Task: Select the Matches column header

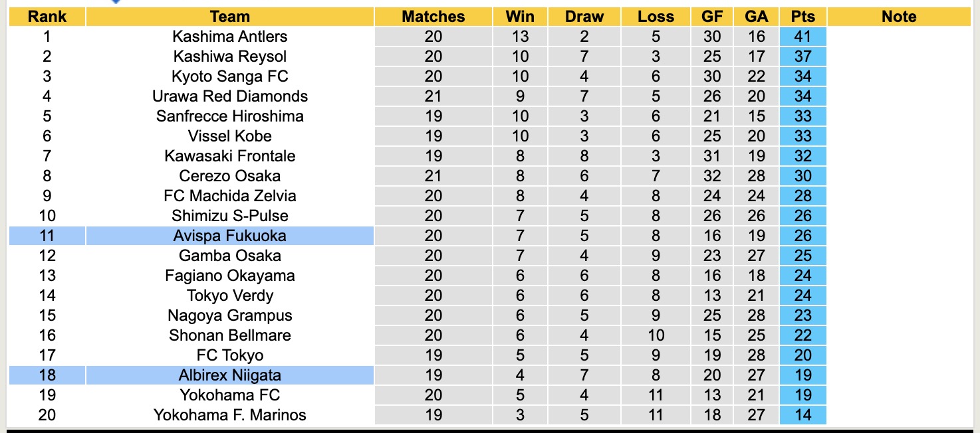Action: (433, 17)
